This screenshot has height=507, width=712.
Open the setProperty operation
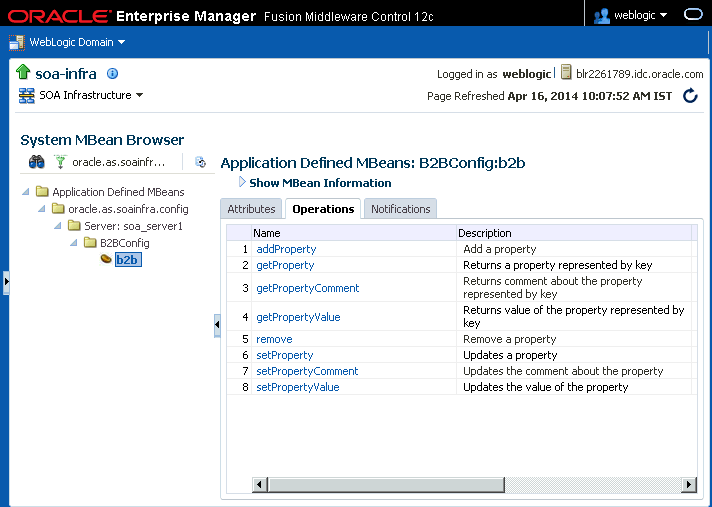point(285,355)
